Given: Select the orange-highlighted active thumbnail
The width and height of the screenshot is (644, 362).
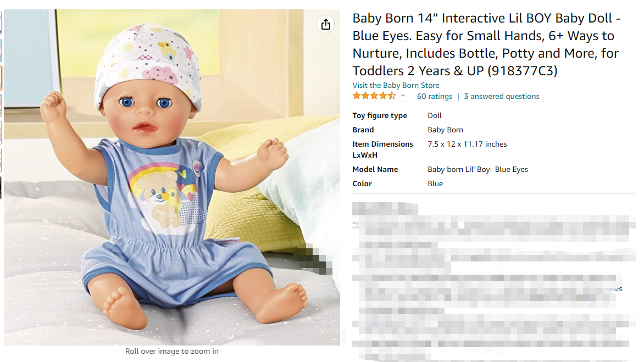Looking at the screenshot, I should (x=1, y=77).
